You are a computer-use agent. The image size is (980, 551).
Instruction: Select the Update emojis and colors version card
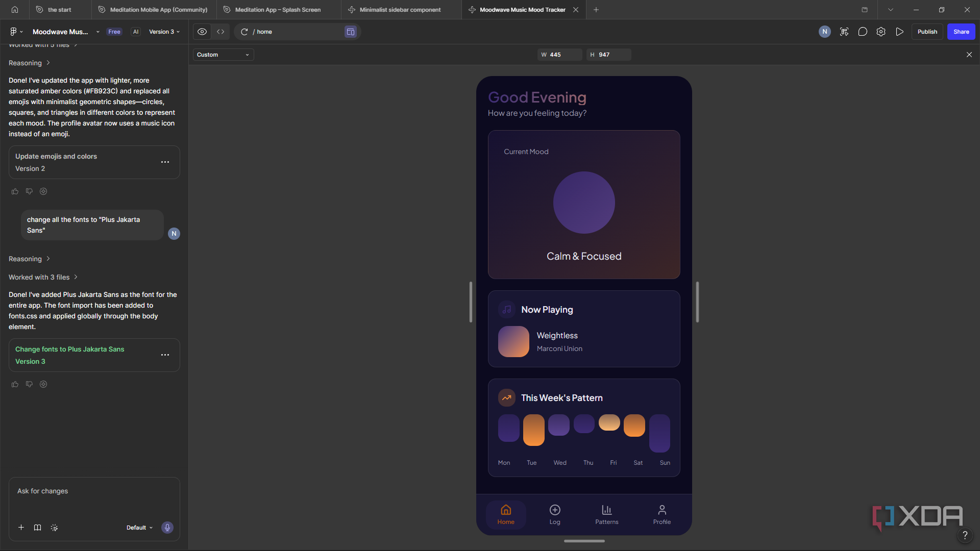pos(94,162)
